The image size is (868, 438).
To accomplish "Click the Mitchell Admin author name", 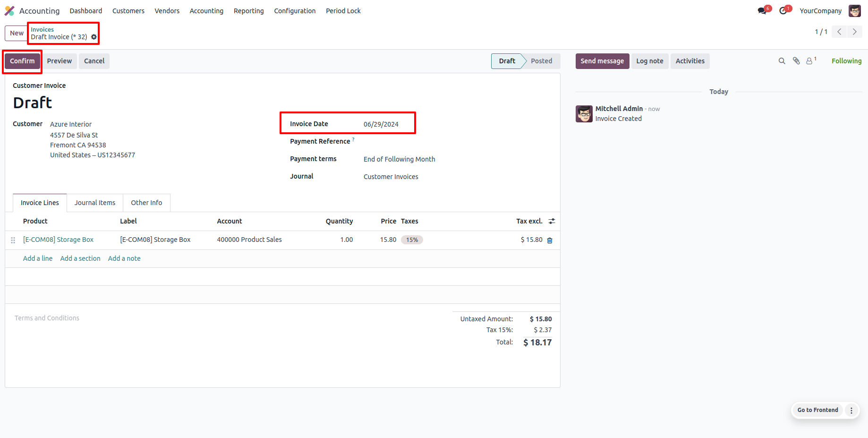I will coord(619,109).
